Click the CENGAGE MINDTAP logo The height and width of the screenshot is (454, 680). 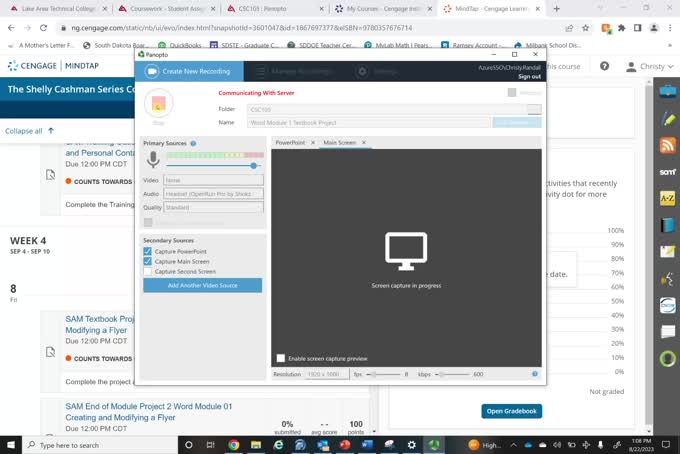53,66
